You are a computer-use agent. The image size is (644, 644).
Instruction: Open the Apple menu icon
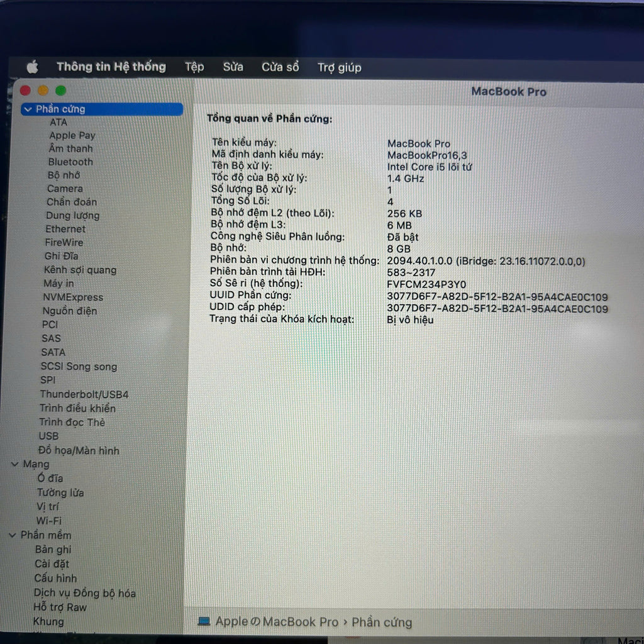[32, 67]
